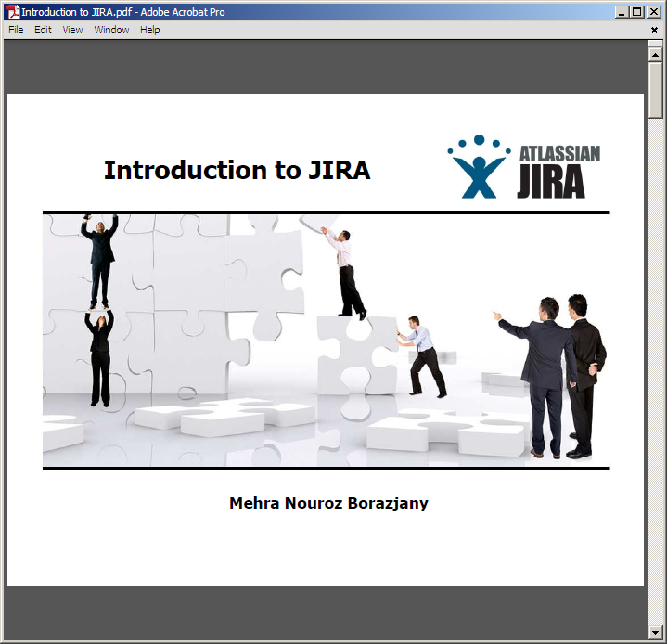The width and height of the screenshot is (667, 644).
Task: Minimize the Acrobat Pro window
Action: (622, 12)
